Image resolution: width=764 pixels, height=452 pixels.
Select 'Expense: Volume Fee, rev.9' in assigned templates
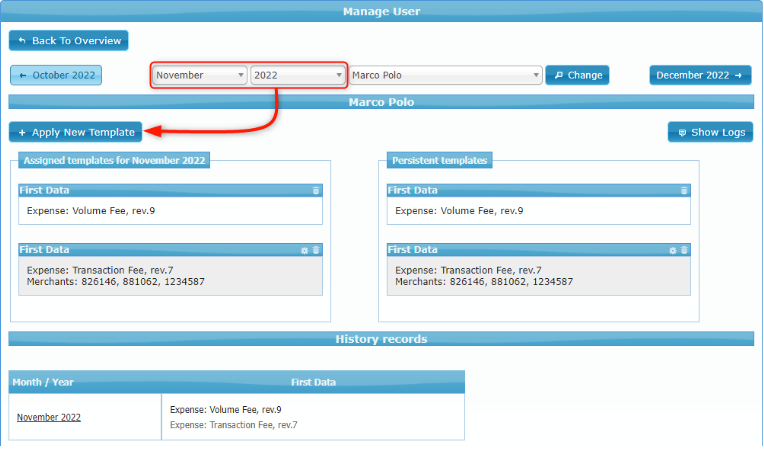tap(91, 211)
